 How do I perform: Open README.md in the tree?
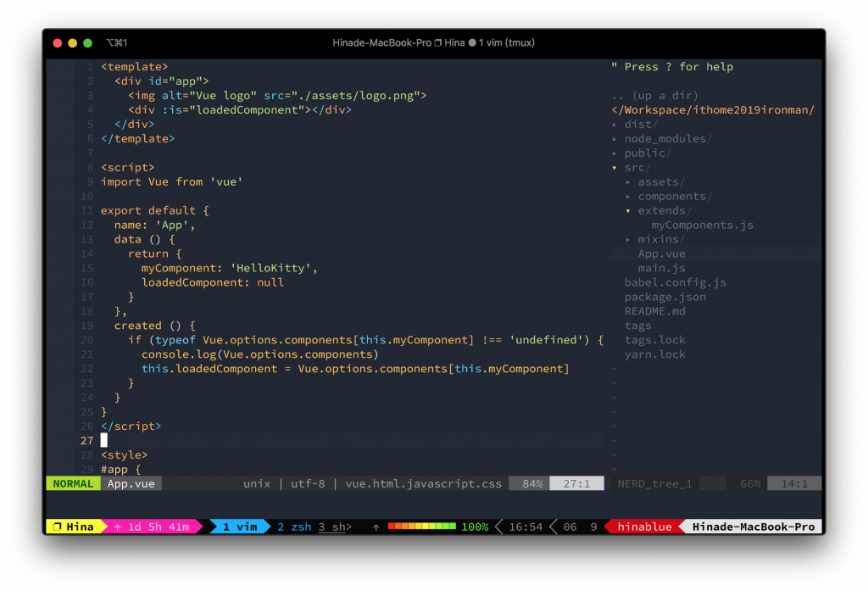pyautogui.click(x=655, y=311)
